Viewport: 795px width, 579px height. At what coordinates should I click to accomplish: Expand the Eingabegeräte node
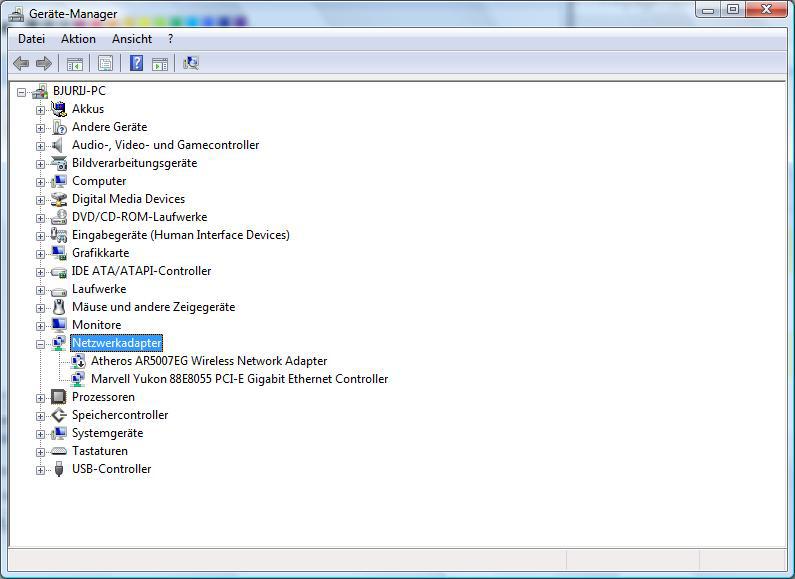40,236
